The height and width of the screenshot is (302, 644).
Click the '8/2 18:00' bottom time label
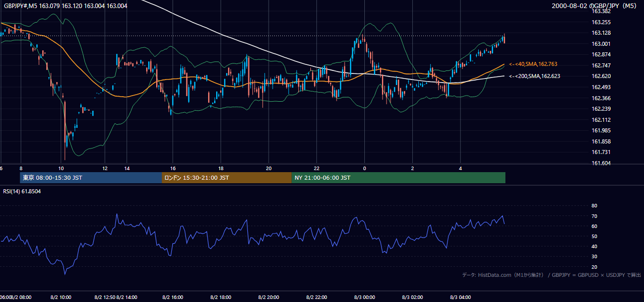[x=221, y=297]
